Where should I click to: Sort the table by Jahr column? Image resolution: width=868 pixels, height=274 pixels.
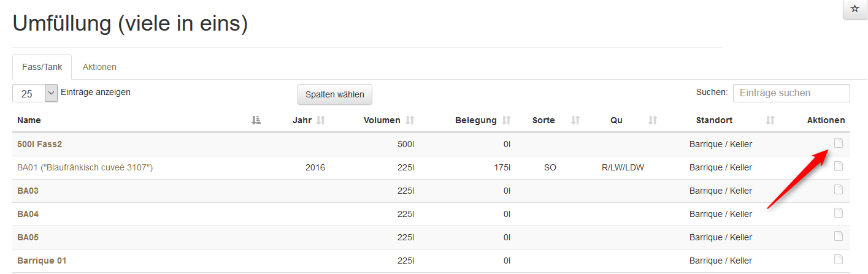pyautogui.click(x=320, y=120)
